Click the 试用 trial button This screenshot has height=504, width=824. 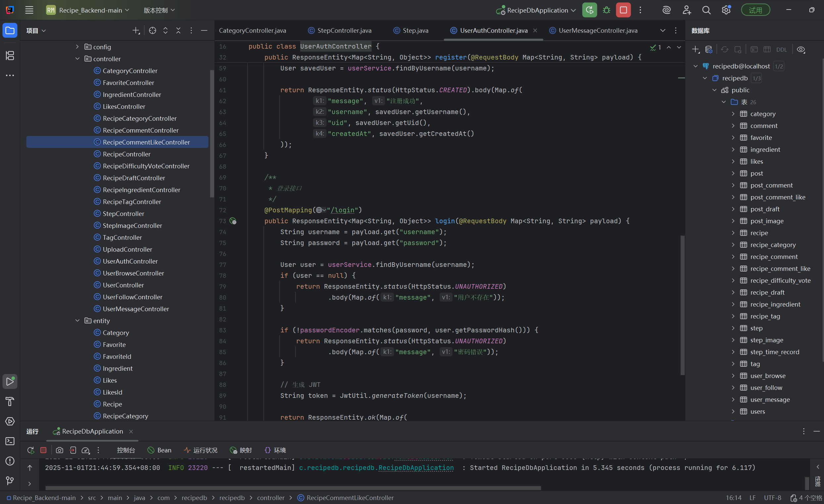tap(755, 10)
